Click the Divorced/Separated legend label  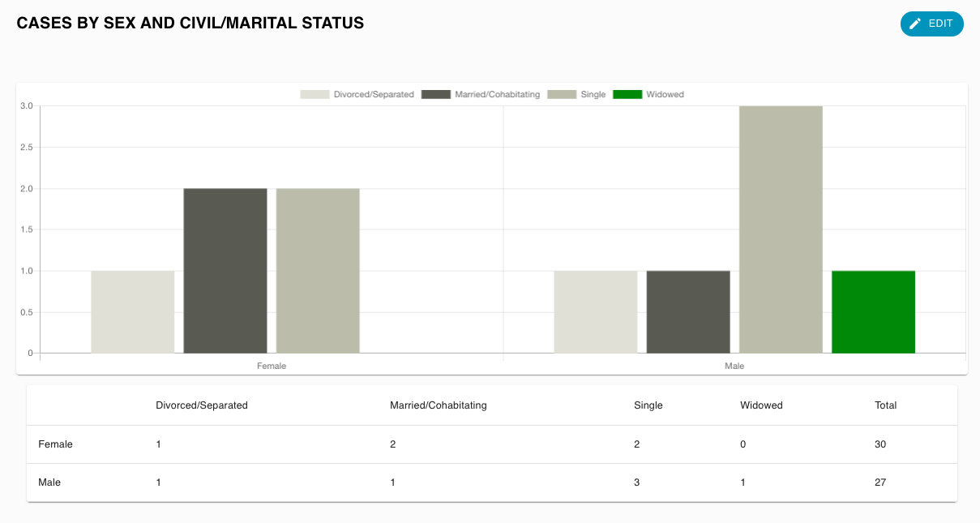(374, 95)
